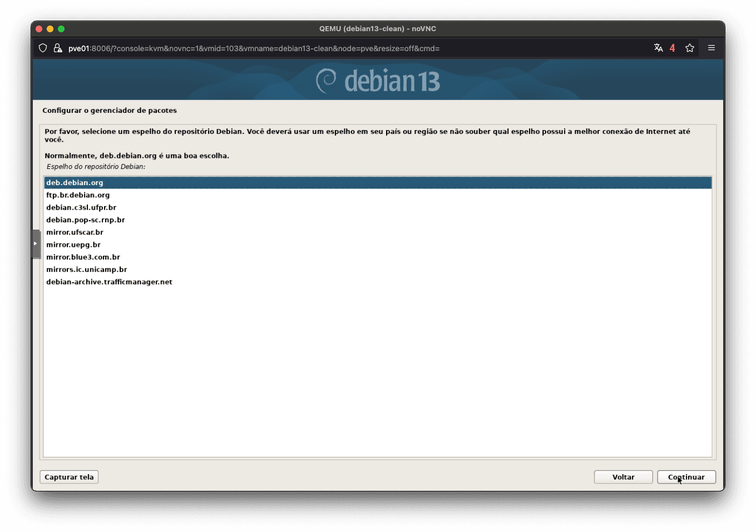Select the ftp.br.debian.org mirror
Viewport: 756px width, 532px height.
pos(378,195)
